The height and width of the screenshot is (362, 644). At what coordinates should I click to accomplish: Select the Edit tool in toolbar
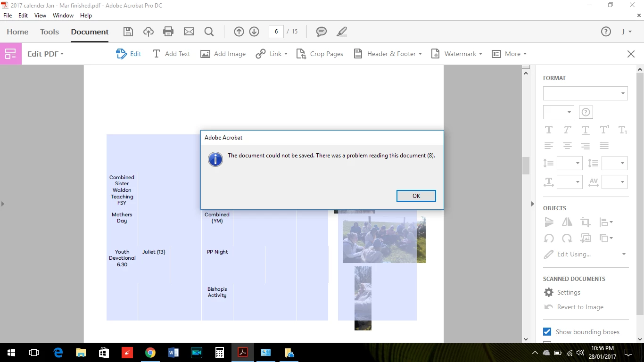129,54
